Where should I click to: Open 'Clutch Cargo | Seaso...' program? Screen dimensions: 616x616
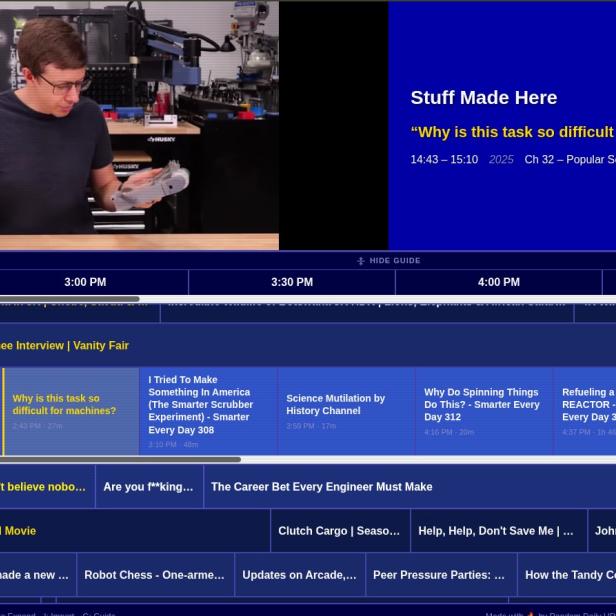341,531
